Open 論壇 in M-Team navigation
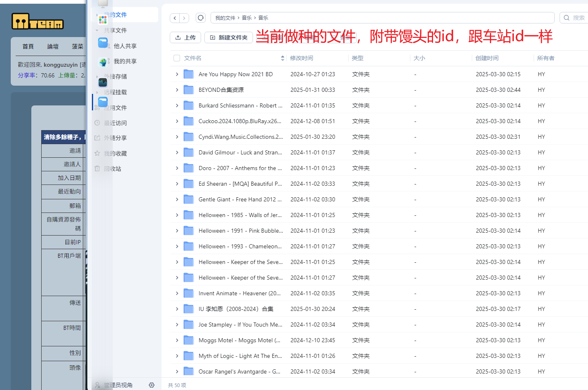The height and width of the screenshot is (390, 588). 53,47
